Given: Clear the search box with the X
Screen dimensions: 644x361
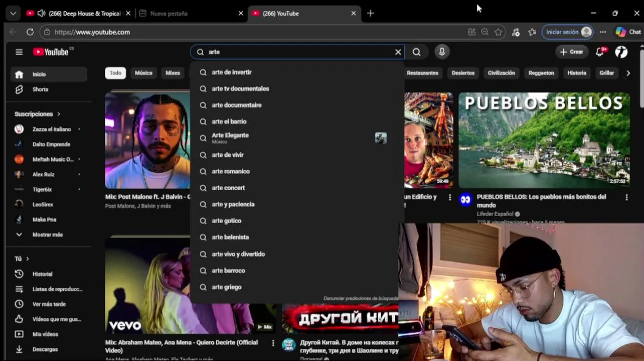Looking at the screenshot, I should pyautogui.click(x=398, y=52).
